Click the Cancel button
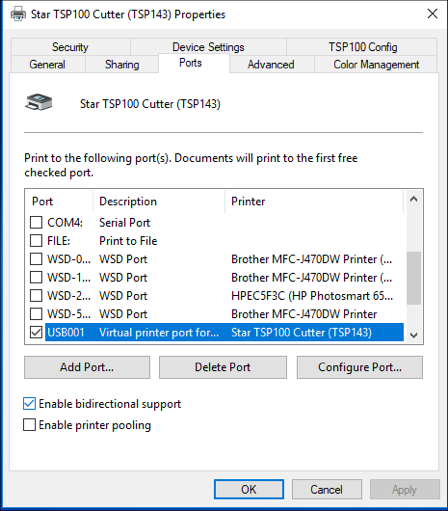The width and height of the screenshot is (448, 511). point(327,489)
